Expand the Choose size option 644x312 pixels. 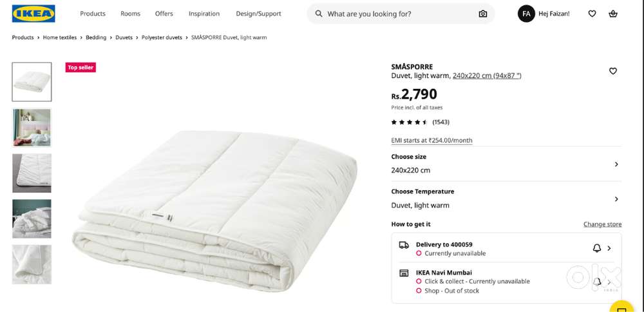point(616,164)
